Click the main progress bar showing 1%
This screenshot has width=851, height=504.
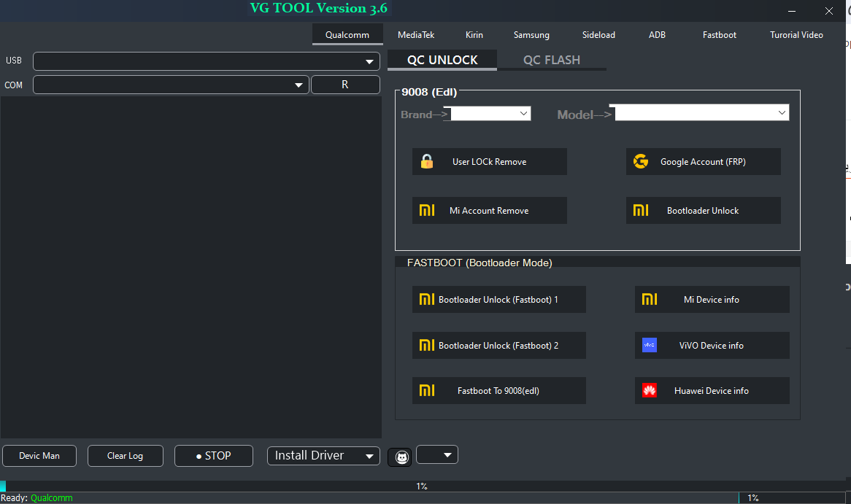point(423,486)
